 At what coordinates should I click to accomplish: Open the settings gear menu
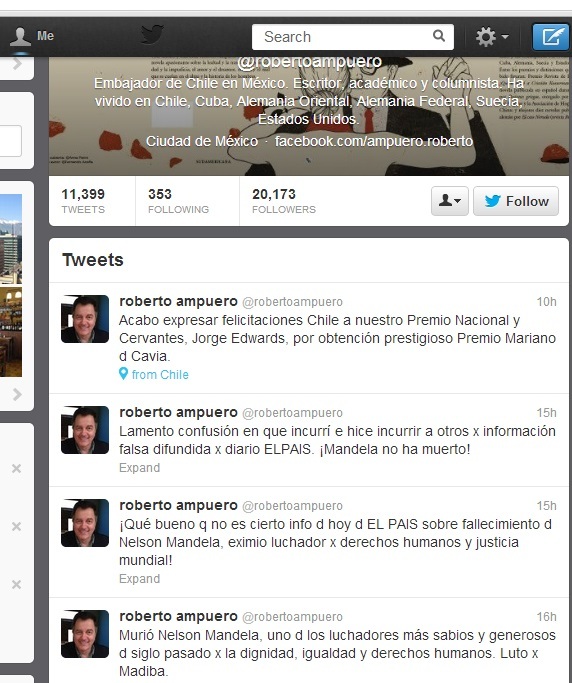pos(491,37)
